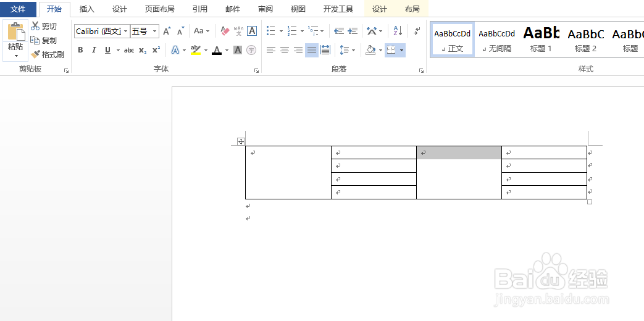Click the table resize handle

pyautogui.click(x=590, y=201)
